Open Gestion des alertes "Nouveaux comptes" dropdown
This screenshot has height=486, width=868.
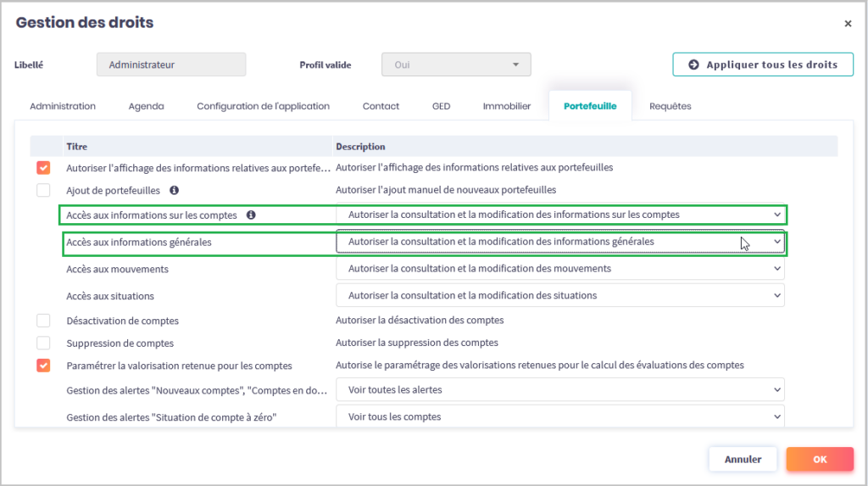click(560, 390)
